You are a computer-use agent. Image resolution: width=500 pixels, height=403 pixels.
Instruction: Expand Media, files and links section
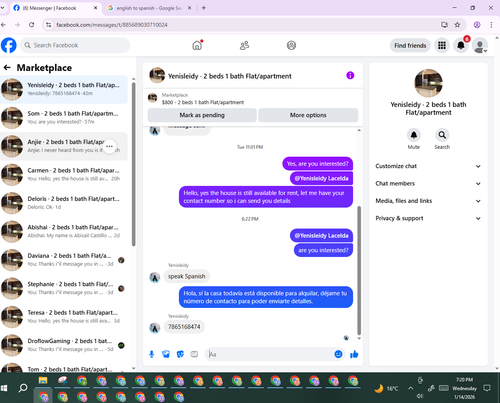click(428, 201)
